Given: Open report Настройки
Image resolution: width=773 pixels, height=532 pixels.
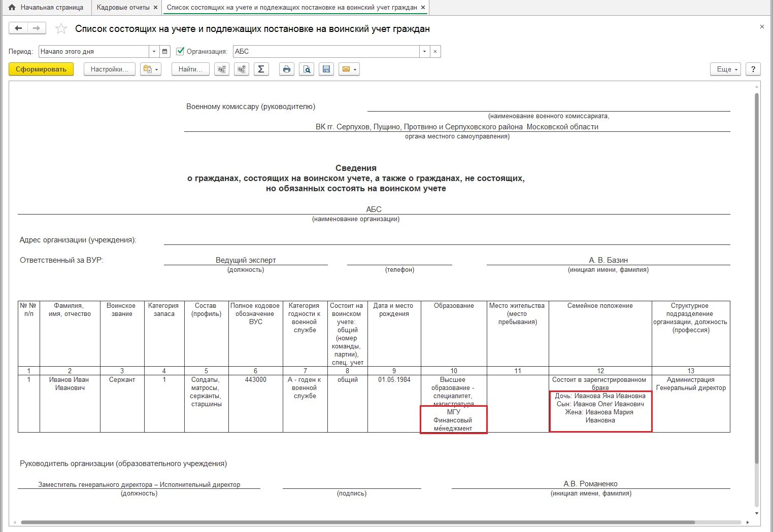Looking at the screenshot, I should coord(109,69).
